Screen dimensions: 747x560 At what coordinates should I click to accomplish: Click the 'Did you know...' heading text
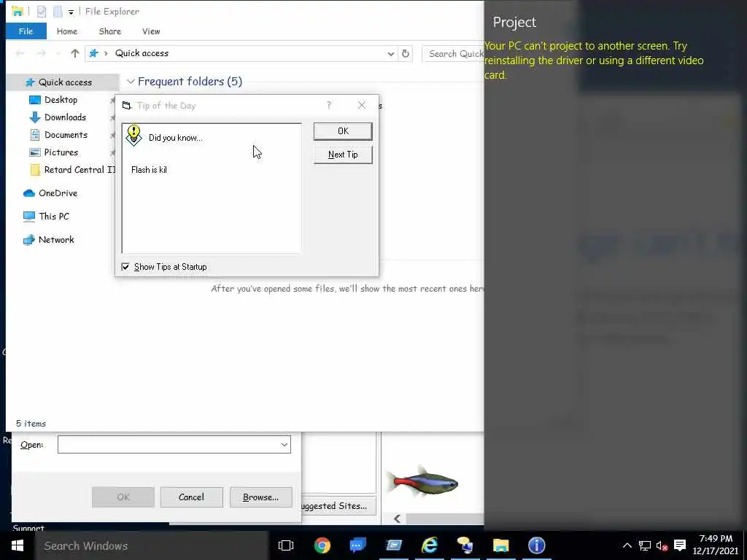175,138
